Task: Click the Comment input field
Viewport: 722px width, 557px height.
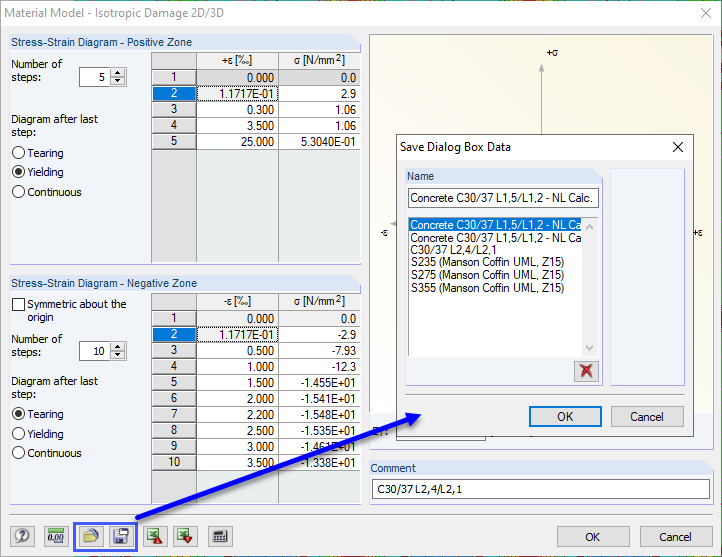Action: tap(541, 489)
